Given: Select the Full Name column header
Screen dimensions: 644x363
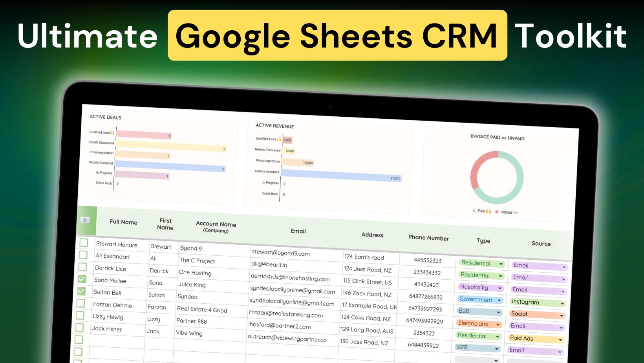Looking at the screenshot, I should coord(123,222).
